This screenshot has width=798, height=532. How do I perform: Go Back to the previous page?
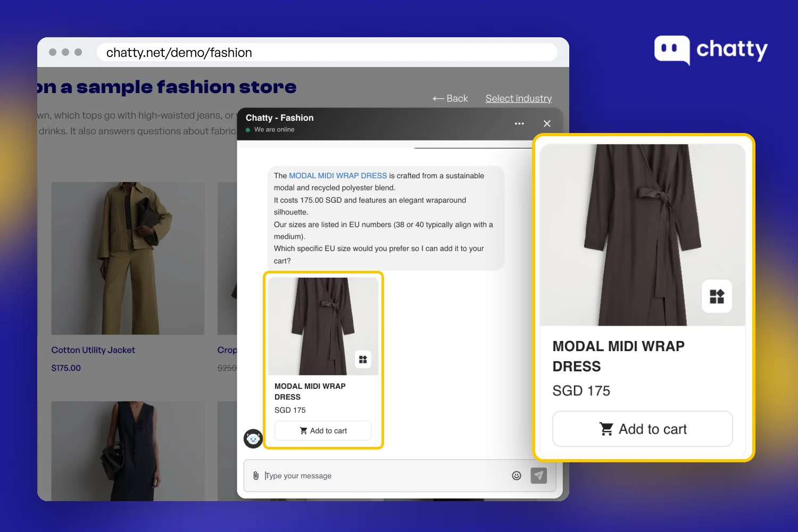tap(450, 98)
